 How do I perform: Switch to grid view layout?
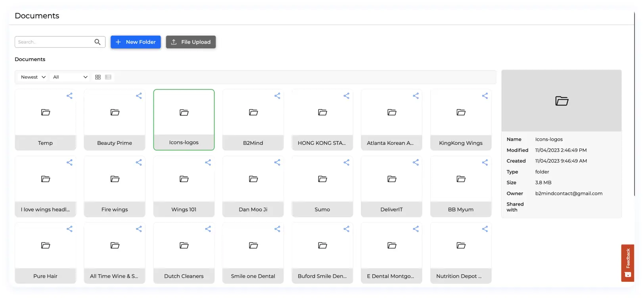tap(98, 77)
